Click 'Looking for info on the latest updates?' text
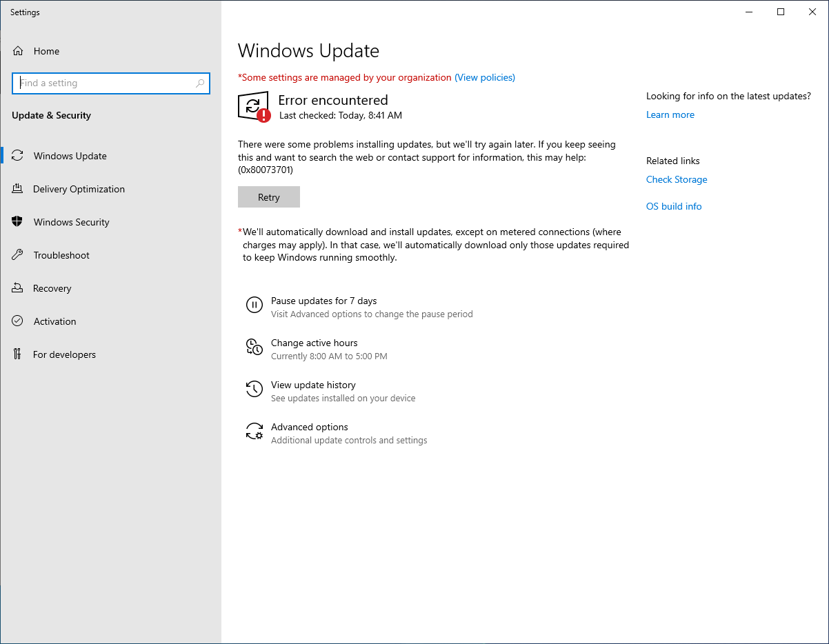Image resolution: width=829 pixels, height=644 pixels. [728, 97]
